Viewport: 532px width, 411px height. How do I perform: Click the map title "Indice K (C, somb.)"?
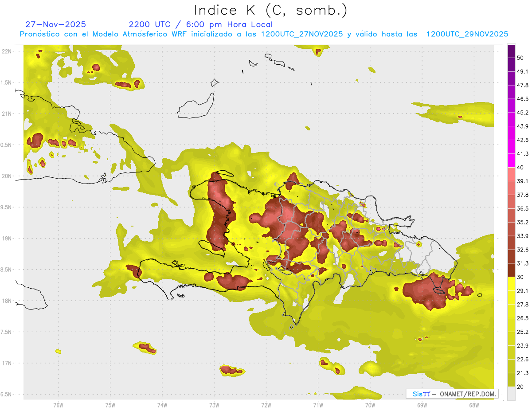point(271,10)
